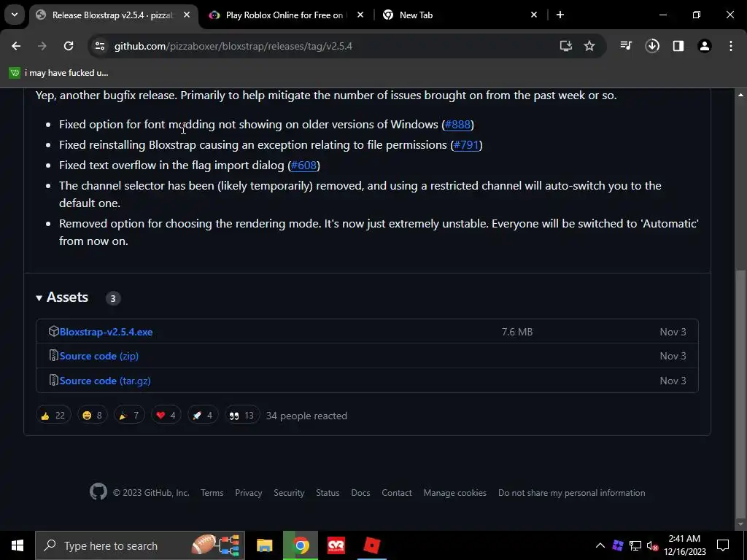Close the Release Bloxstrap v2.5.4 tab
747x560 pixels.
click(x=187, y=15)
